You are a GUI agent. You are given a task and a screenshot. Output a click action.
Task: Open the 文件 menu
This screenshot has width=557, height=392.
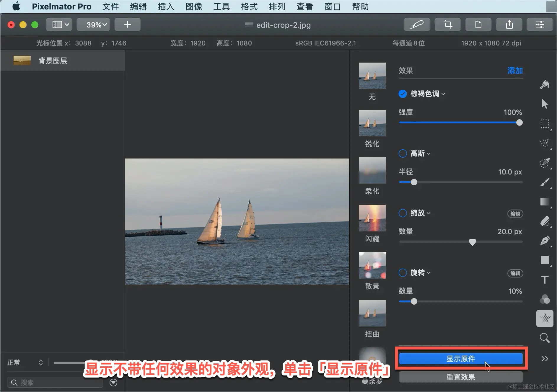click(x=110, y=6)
